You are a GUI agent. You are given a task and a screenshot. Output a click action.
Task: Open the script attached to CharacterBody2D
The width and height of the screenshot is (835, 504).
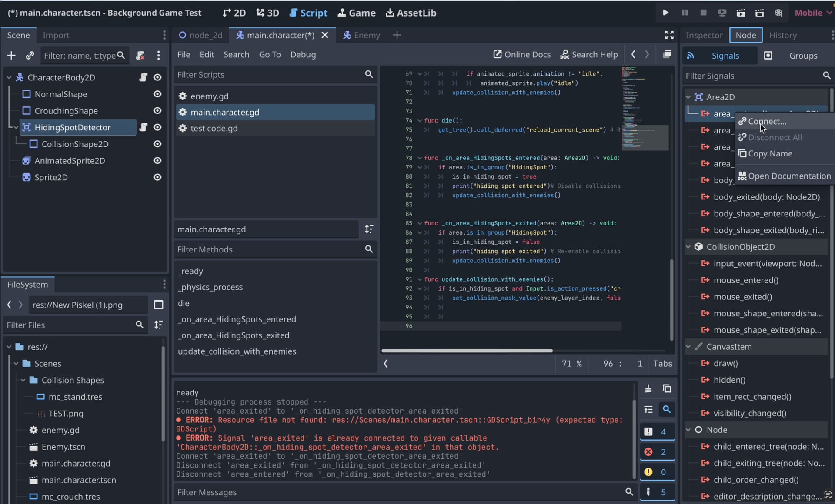click(x=143, y=77)
